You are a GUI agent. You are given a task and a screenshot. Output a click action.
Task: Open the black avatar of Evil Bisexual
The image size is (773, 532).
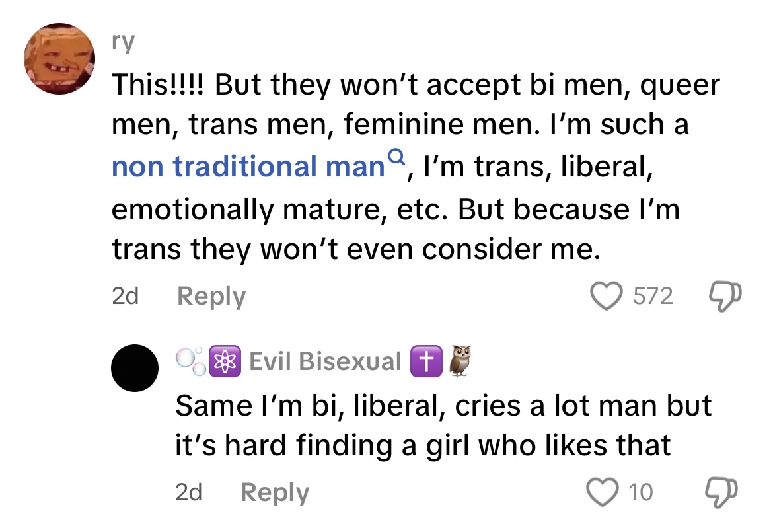[x=135, y=368]
